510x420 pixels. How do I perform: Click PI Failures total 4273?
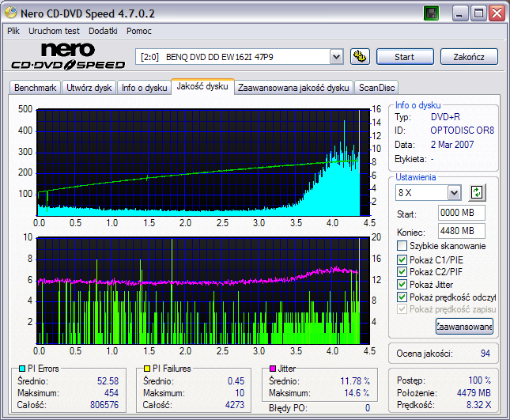(235, 405)
